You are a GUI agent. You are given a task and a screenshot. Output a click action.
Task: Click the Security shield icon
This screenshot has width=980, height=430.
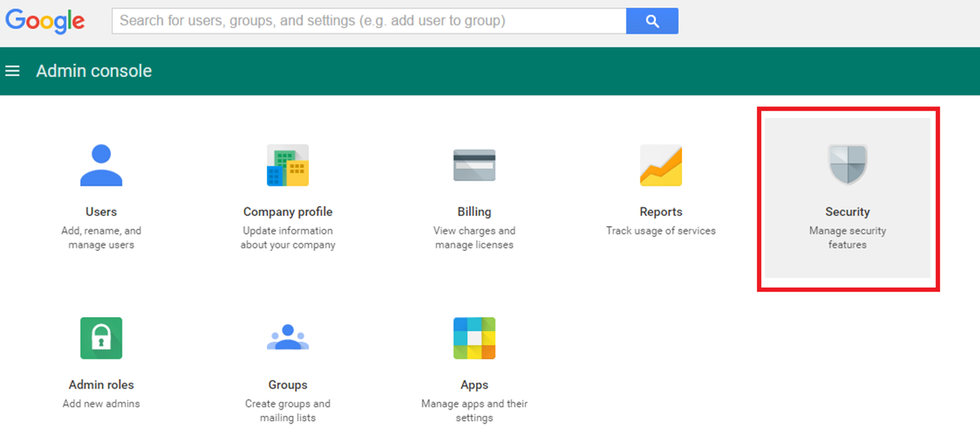tap(847, 165)
